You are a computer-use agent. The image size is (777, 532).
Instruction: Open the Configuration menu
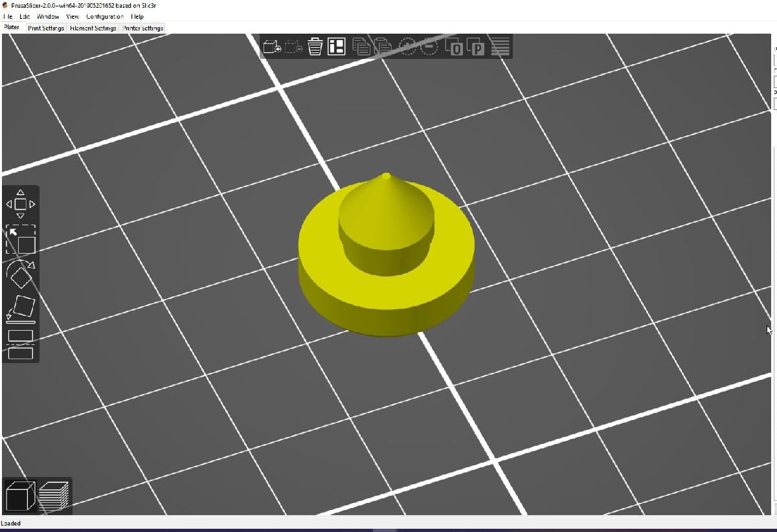(105, 16)
